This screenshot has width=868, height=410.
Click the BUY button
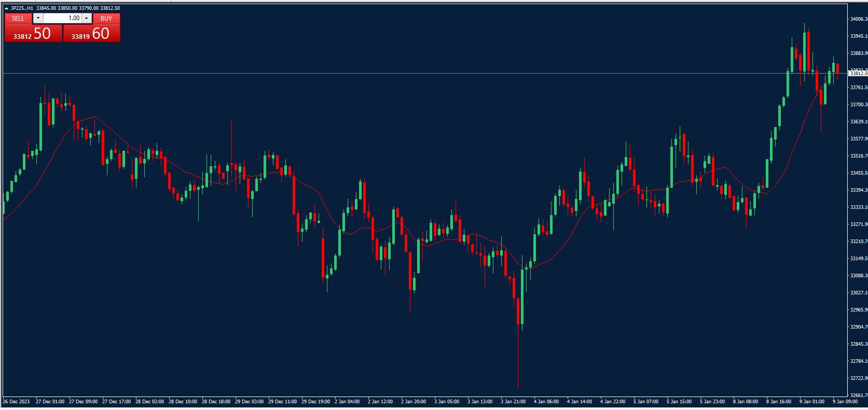click(106, 19)
